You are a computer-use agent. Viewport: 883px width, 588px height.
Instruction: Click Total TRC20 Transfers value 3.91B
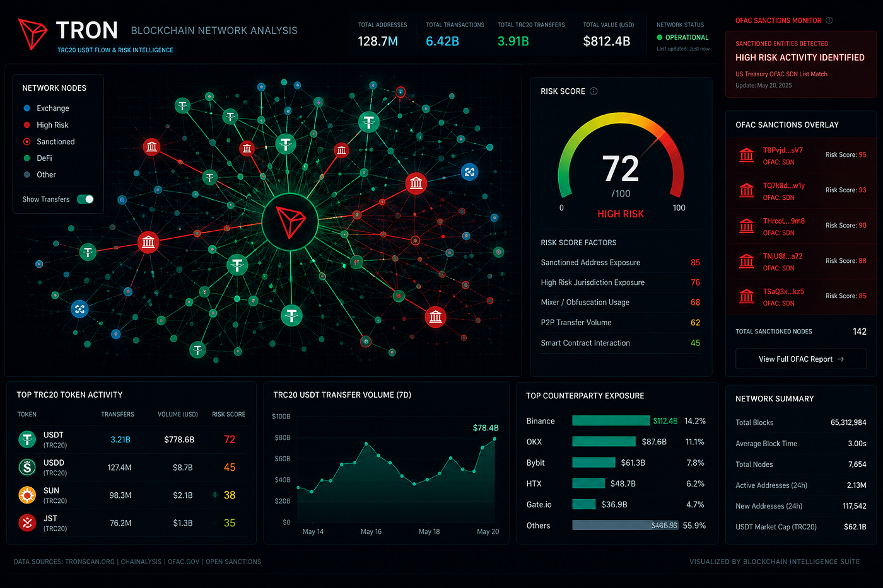click(513, 42)
